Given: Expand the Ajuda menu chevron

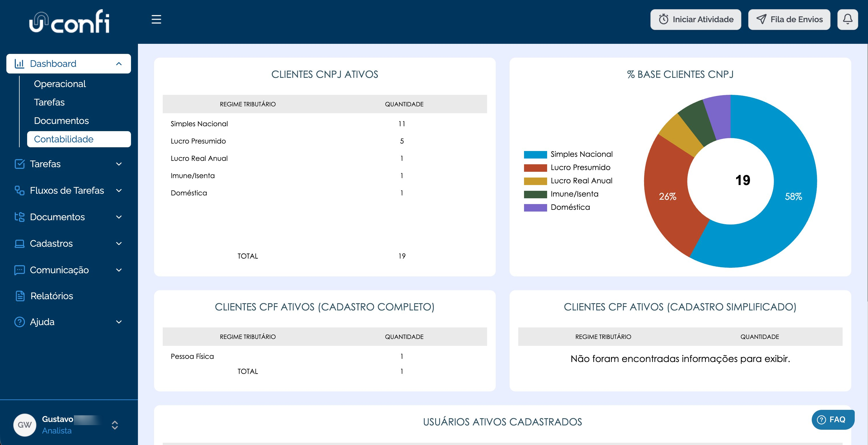Looking at the screenshot, I should [119, 322].
